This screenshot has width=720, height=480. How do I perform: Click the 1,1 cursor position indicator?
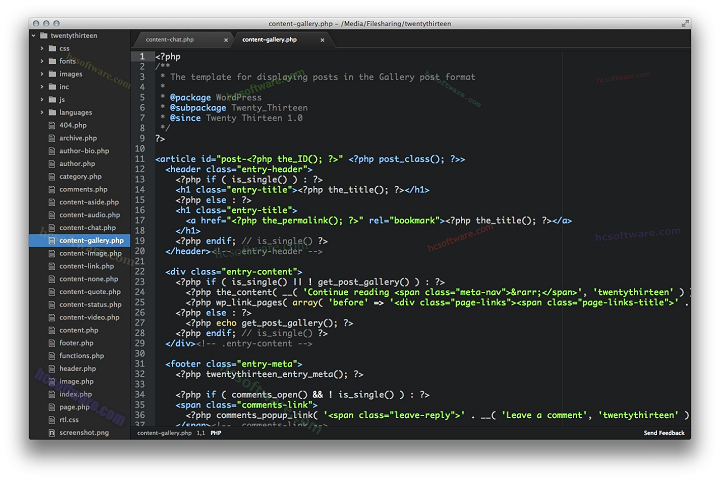(201, 433)
